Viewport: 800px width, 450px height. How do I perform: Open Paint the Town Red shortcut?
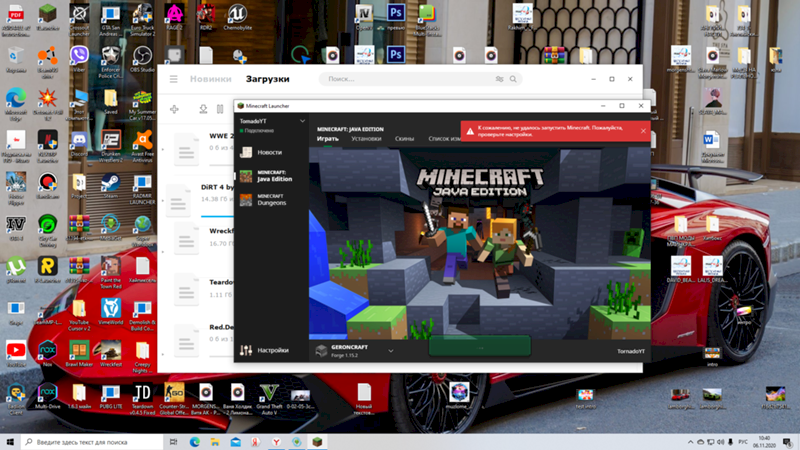(x=110, y=272)
